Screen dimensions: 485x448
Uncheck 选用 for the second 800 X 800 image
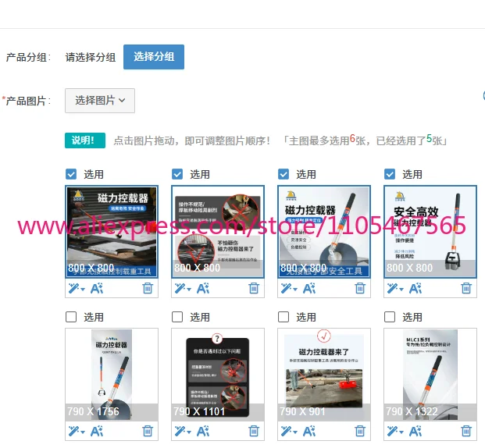(177, 174)
